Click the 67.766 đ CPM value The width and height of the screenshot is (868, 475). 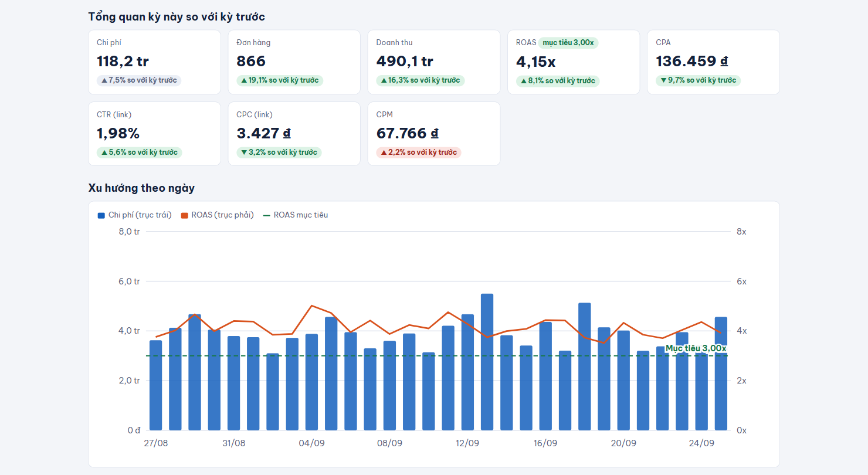tap(407, 134)
